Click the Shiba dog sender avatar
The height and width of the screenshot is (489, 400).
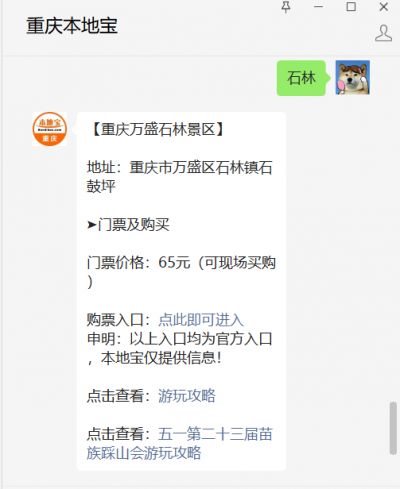coord(353,77)
